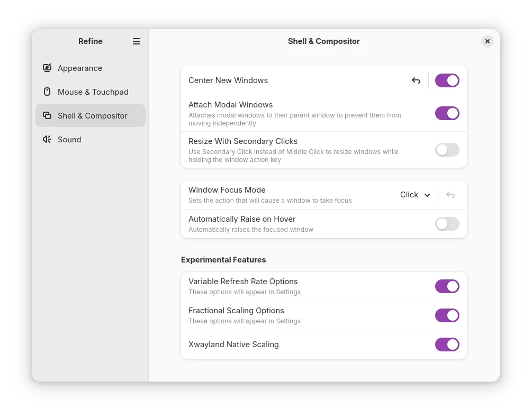
Task: Enable Resize With Secondary Clicks
Action: [447, 150]
